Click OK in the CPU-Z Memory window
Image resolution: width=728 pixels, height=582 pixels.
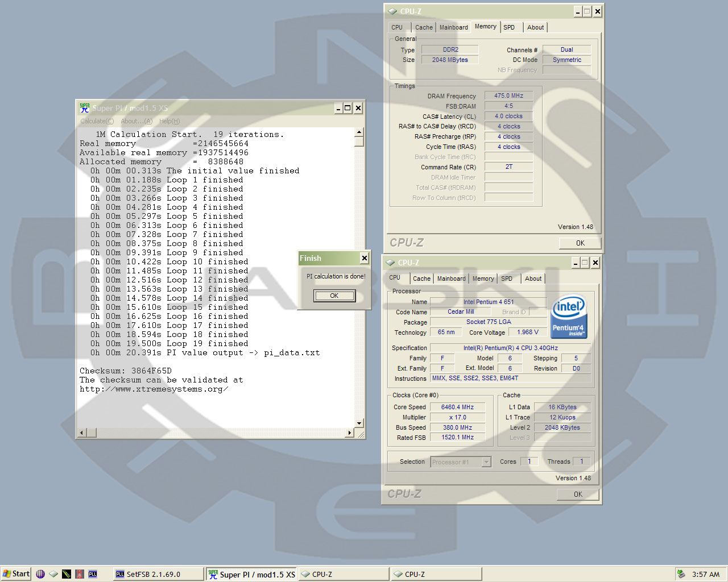pos(580,243)
